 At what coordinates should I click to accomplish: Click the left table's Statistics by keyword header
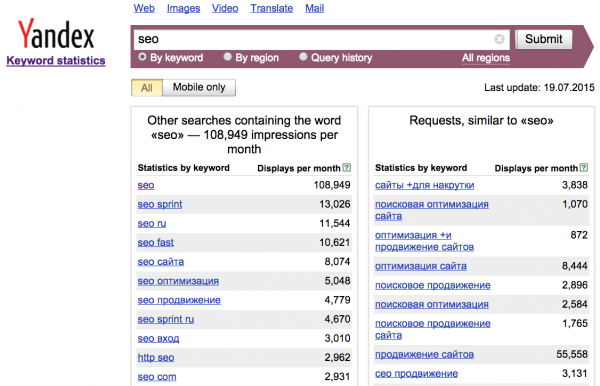[x=184, y=168]
